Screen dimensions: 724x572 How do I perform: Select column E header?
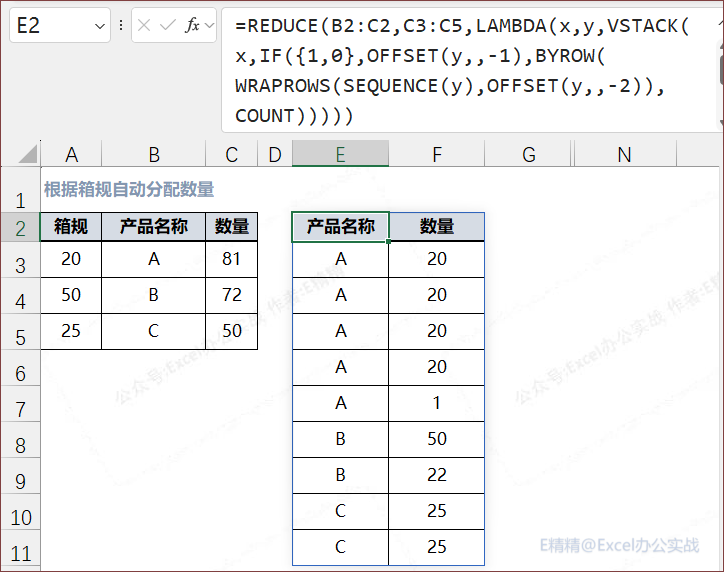click(340, 154)
